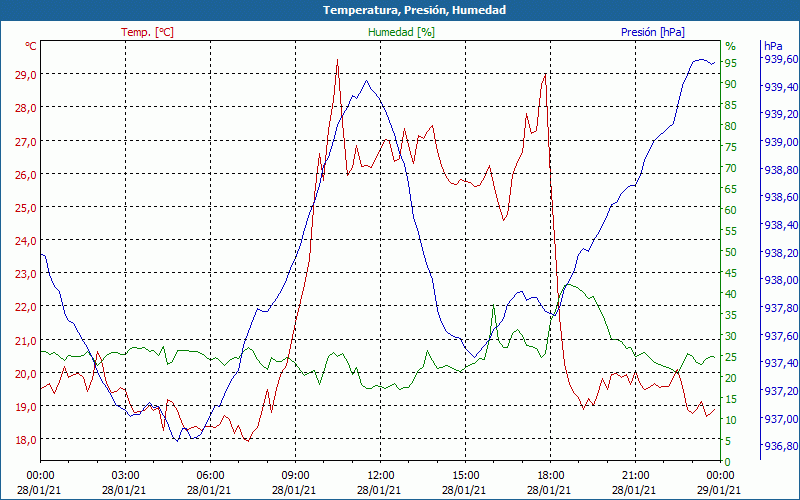The height and width of the screenshot is (500, 800).
Task: Click humidity axis value '65'
Action: 731,189
